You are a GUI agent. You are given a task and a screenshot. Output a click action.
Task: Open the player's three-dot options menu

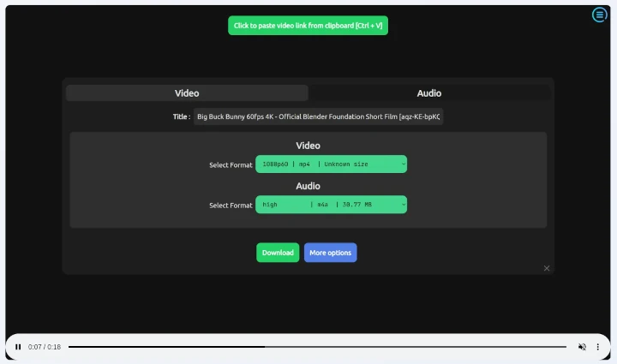[x=597, y=347]
